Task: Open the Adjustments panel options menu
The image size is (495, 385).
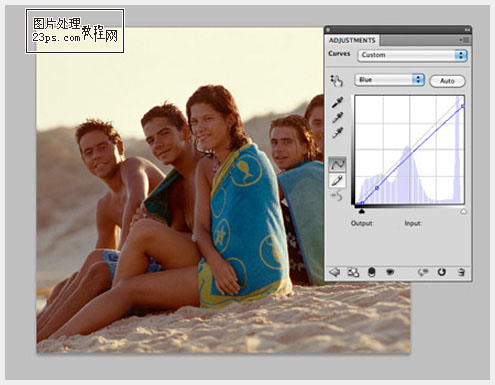Action: coord(464,40)
